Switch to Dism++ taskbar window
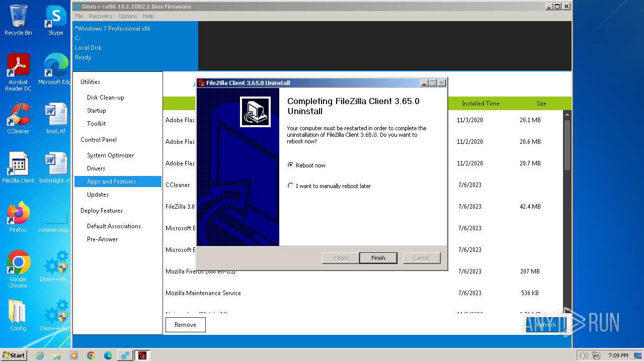 [125, 355]
